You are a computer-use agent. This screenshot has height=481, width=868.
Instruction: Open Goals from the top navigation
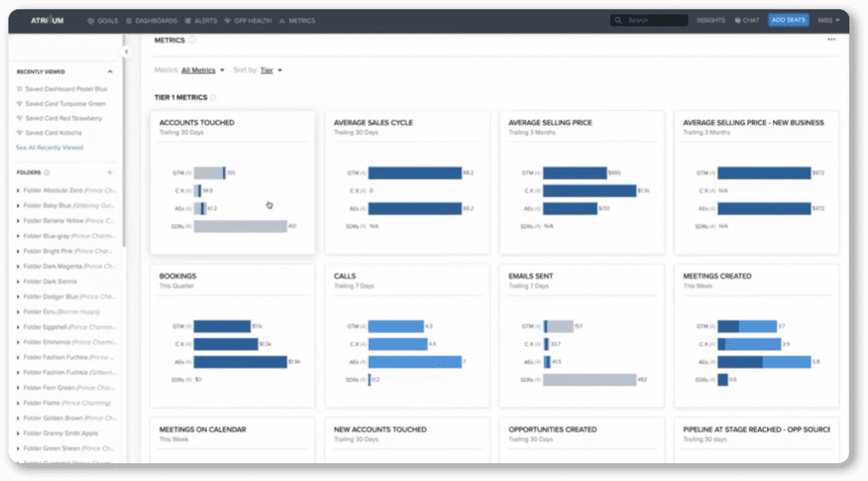[103, 20]
